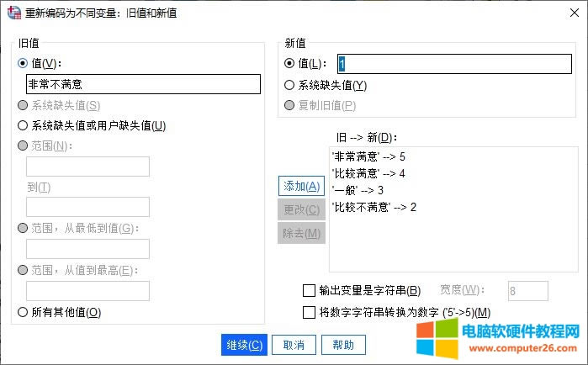The image size is (588, 365).
Task: Select "'比较满意' --> 4" list entry
Action: tap(369, 173)
